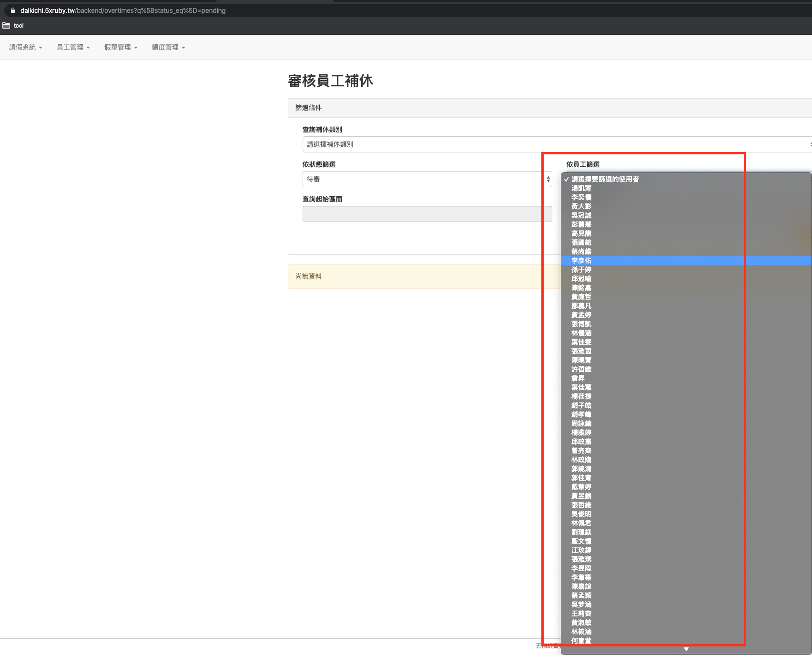Image resolution: width=812 pixels, height=655 pixels.
Task: Select employee 黃大彰 from list
Action: [x=686, y=206]
